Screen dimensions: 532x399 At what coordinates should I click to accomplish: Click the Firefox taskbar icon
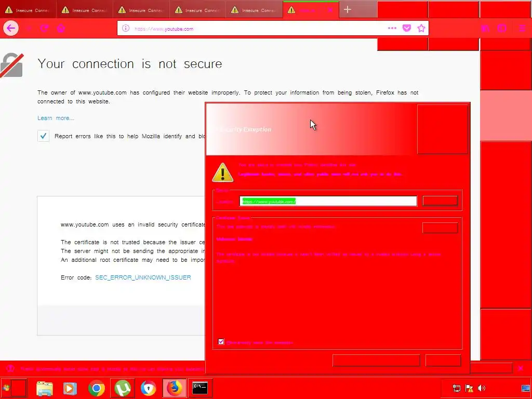point(175,388)
